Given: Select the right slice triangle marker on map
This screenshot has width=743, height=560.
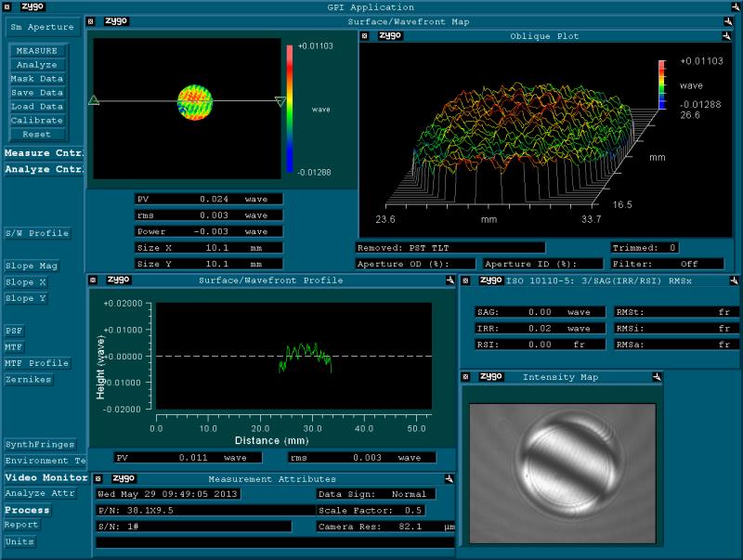Looking at the screenshot, I should [x=280, y=101].
